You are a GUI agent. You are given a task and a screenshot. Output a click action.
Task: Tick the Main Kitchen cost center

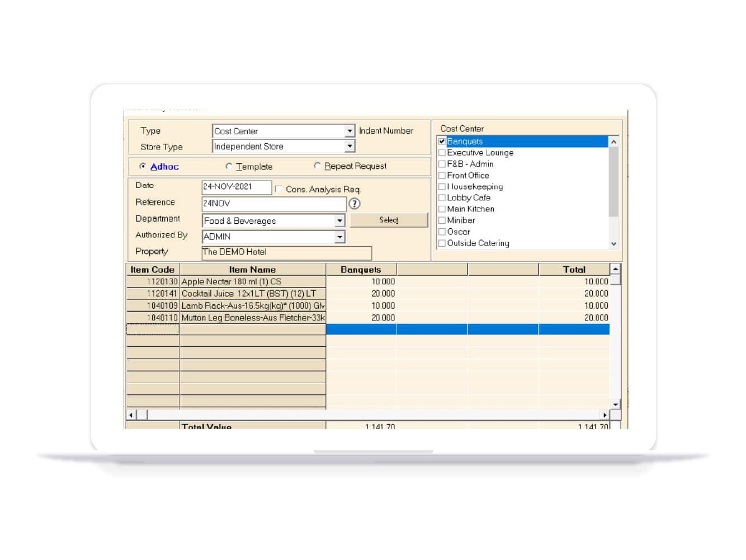pyautogui.click(x=442, y=209)
